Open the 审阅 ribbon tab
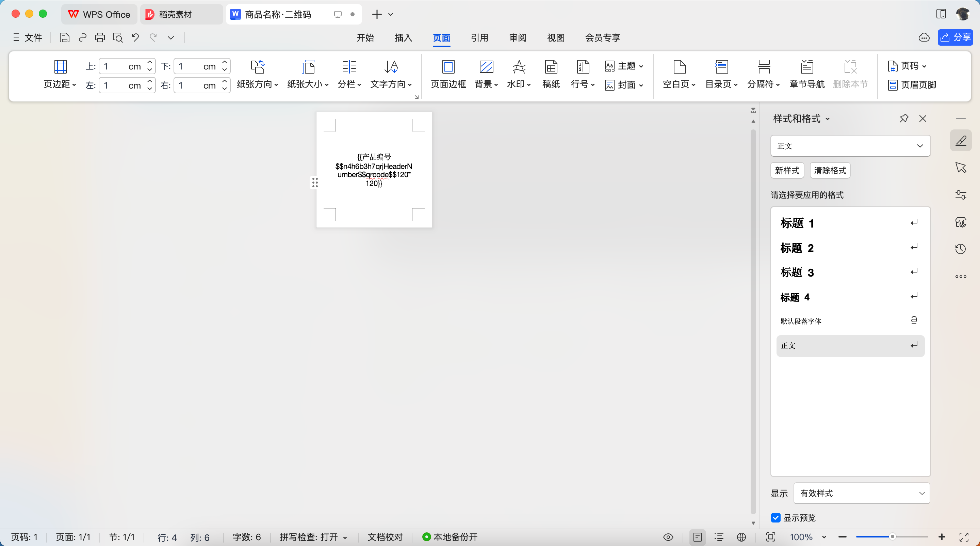Viewport: 980px width, 546px height. [517, 38]
